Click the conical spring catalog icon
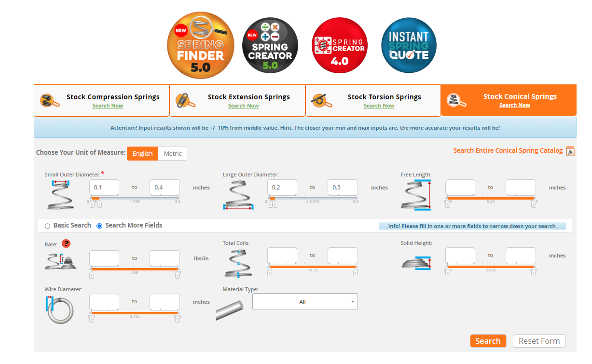592x364 pixels. [570, 151]
